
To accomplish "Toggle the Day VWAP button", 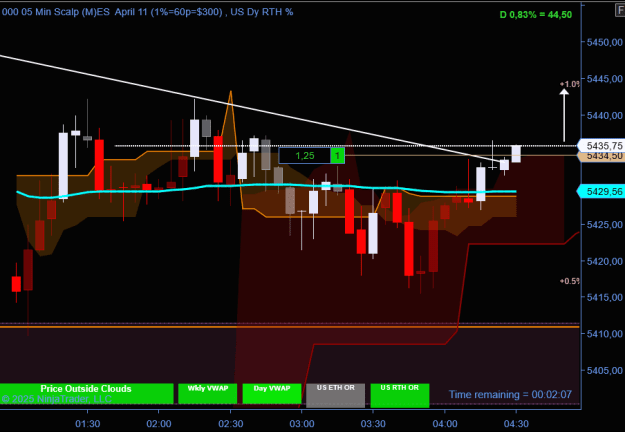I will (x=272, y=394).
